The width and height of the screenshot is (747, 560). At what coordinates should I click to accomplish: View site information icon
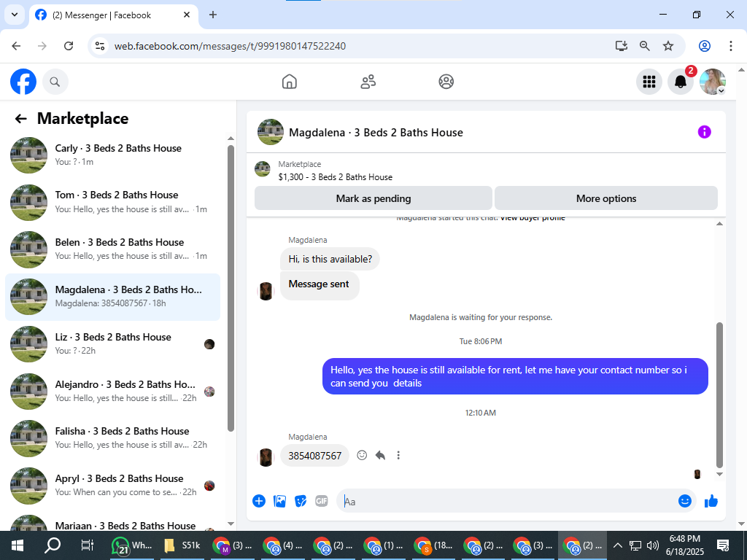click(99, 46)
